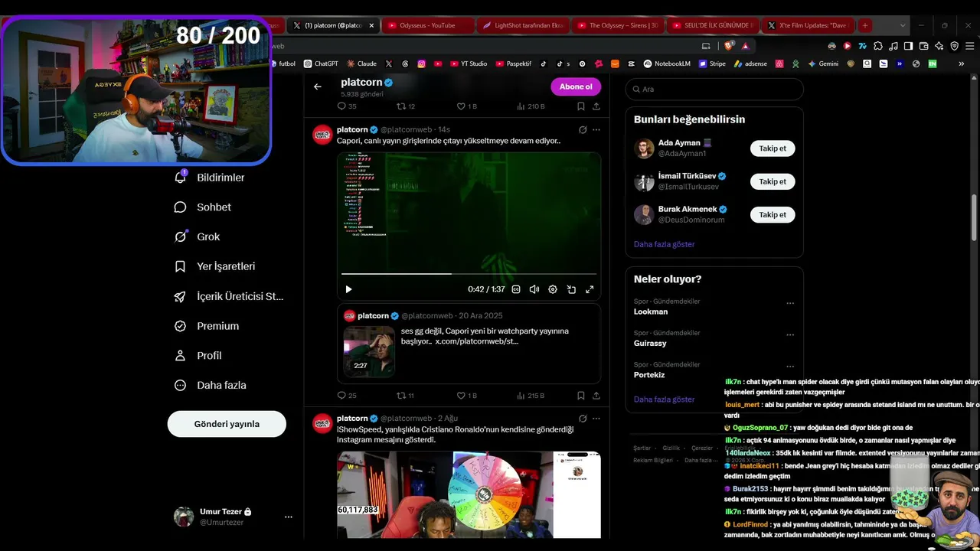Open İçerik Üreticisi Stüdyosu menu item
The height and width of the screenshot is (551, 980).
(x=228, y=296)
